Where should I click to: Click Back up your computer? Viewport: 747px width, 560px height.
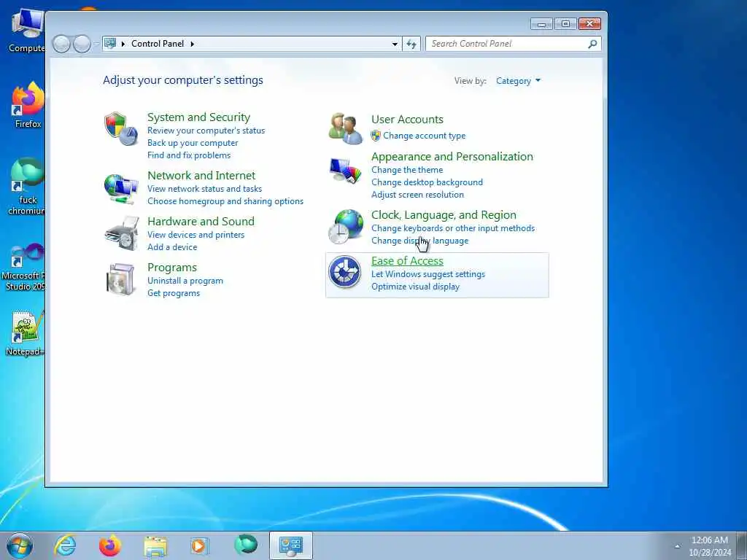(x=193, y=143)
